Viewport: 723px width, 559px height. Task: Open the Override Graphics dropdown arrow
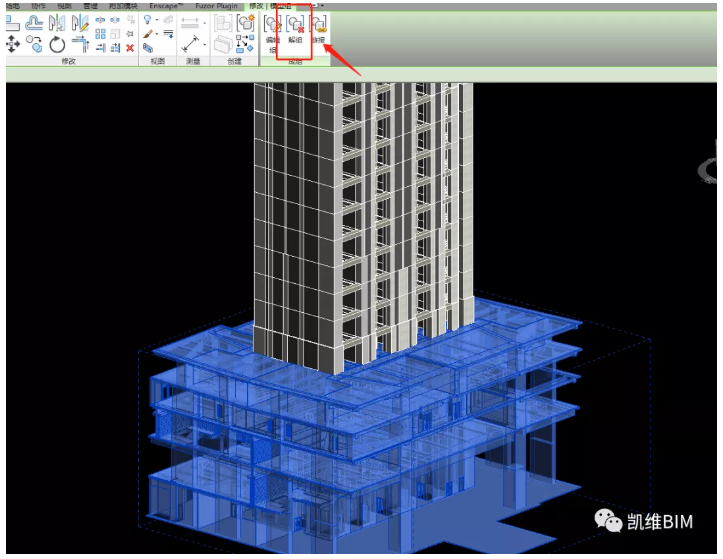coord(157,34)
